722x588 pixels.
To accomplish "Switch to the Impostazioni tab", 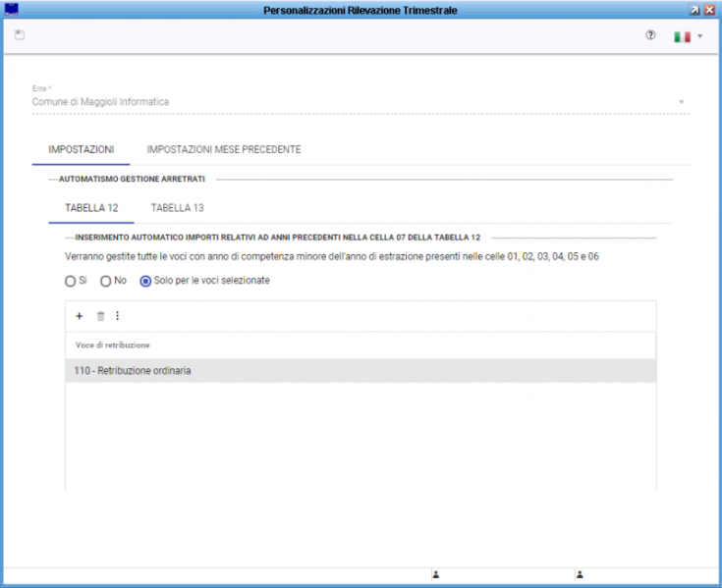I will tap(81, 149).
